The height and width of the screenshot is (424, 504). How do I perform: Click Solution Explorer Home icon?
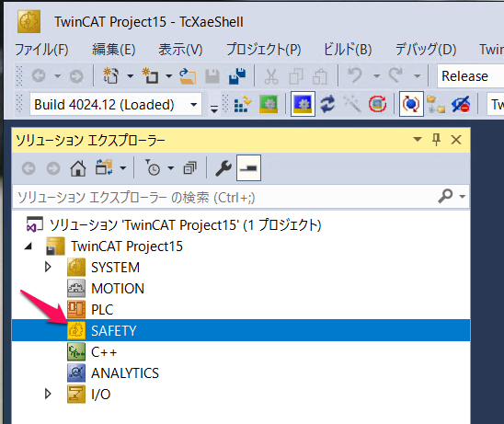click(x=78, y=168)
